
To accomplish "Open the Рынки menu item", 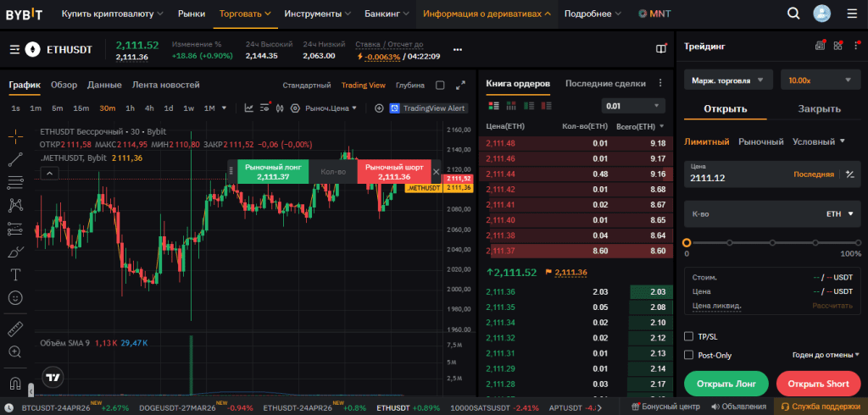I will pyautogui.click(x=192, y=14).
